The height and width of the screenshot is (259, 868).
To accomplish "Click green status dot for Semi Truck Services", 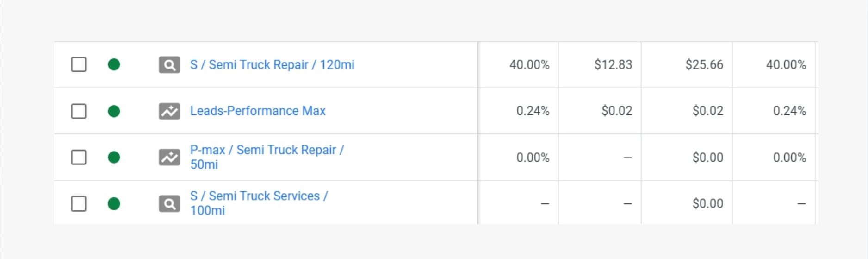I will (114, 204).
